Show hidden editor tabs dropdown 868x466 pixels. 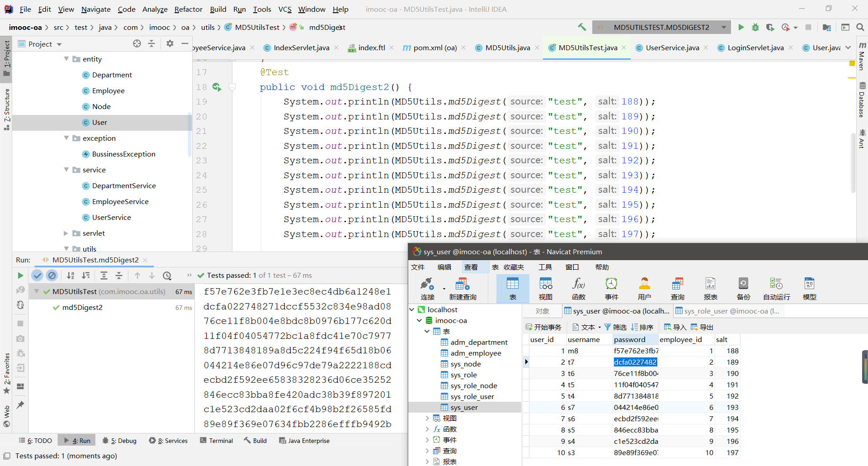tap(848, 48)
